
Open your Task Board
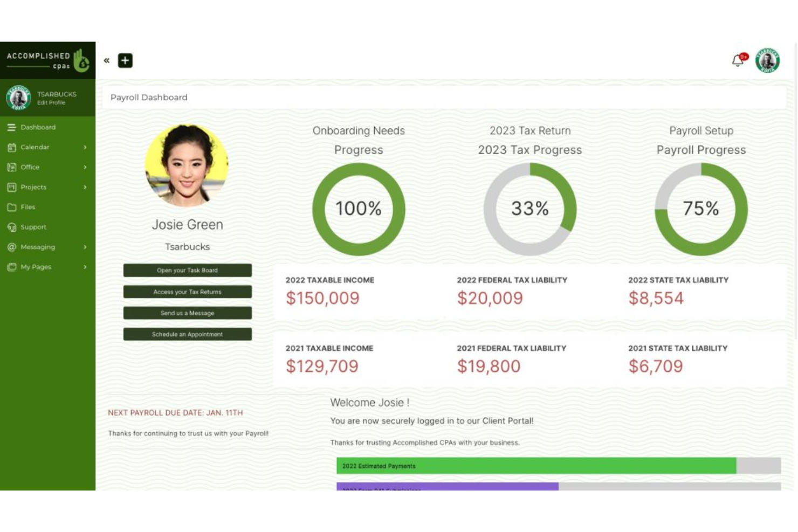pyautogui.click(x=187, y=270)
